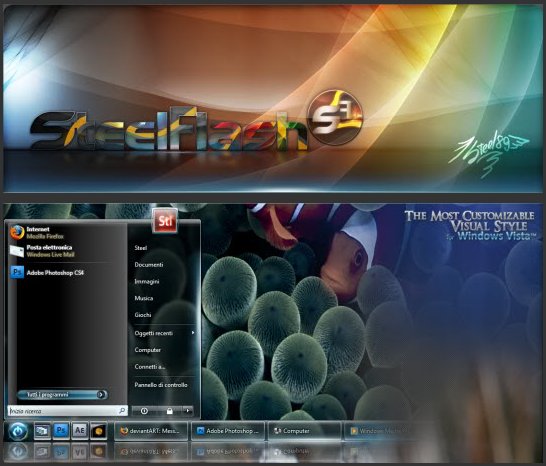The image size is (546, 466).
Task: Switch to Windows Media taskbar window
Action: 380,431
